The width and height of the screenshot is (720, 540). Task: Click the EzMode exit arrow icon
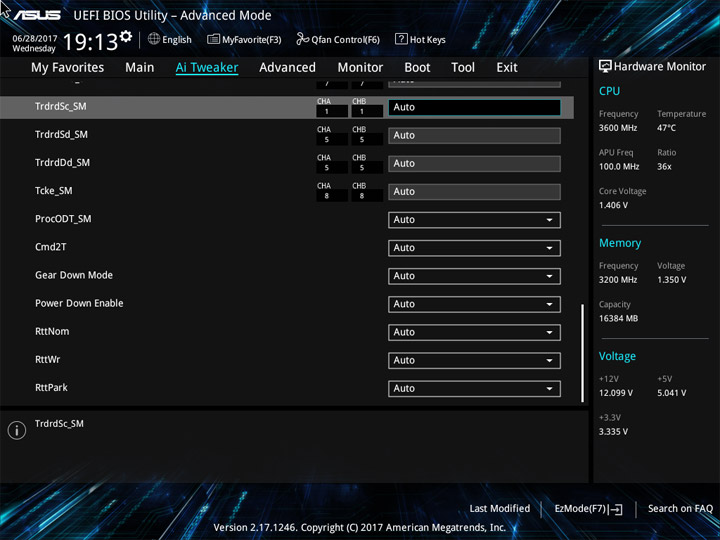(617, 509)
